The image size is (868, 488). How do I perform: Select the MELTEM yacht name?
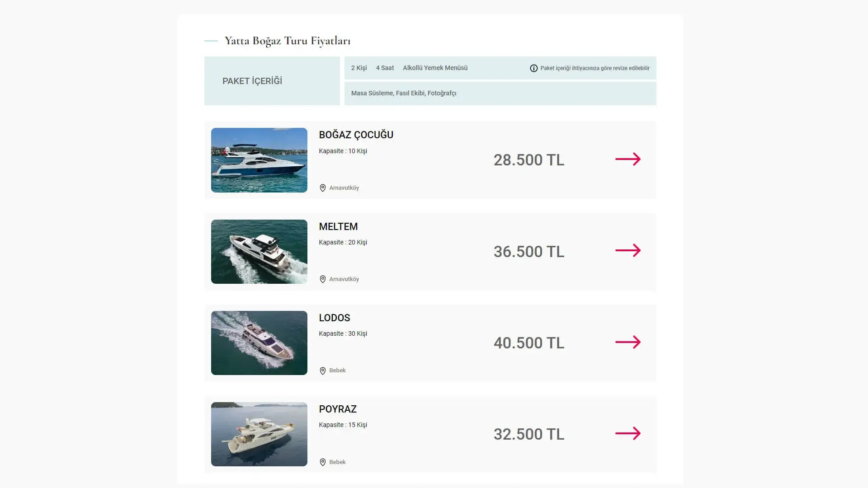(x=338, y=226)
